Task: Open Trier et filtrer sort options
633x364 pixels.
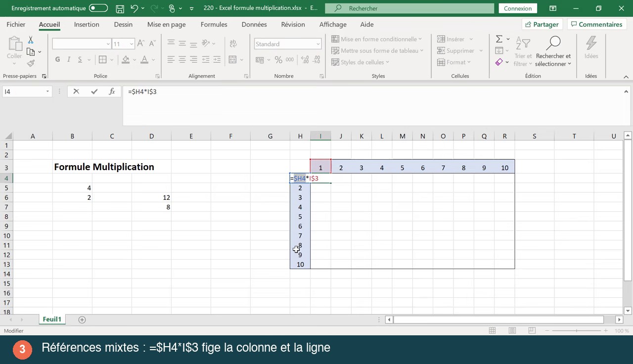Action: [523, 51]
